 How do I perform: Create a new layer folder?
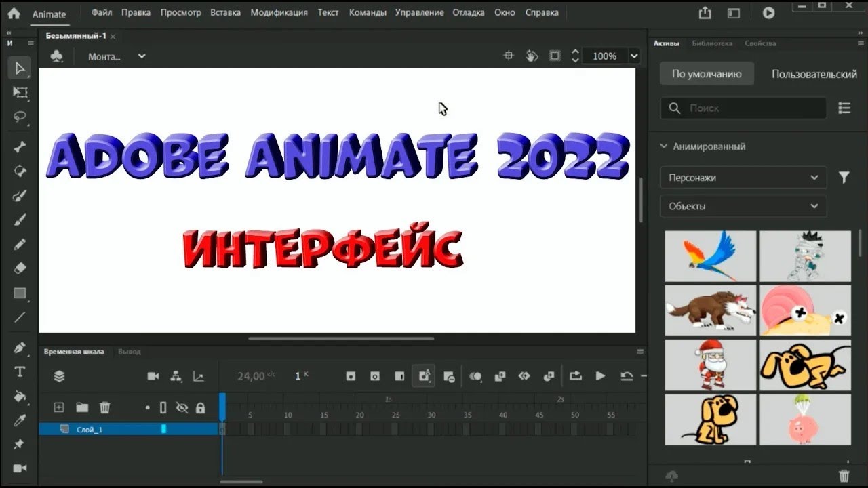(x=82, y=407)
